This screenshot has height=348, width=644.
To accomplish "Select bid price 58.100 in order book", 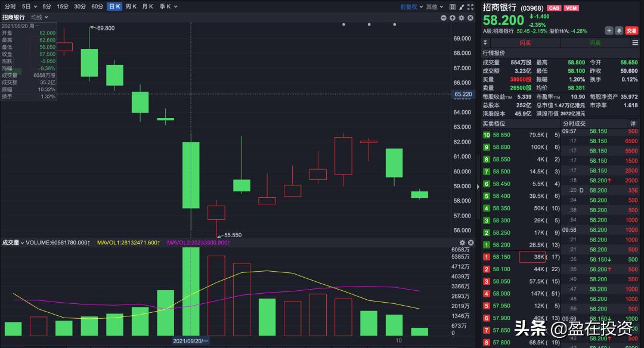I will (x=501, y=269).
